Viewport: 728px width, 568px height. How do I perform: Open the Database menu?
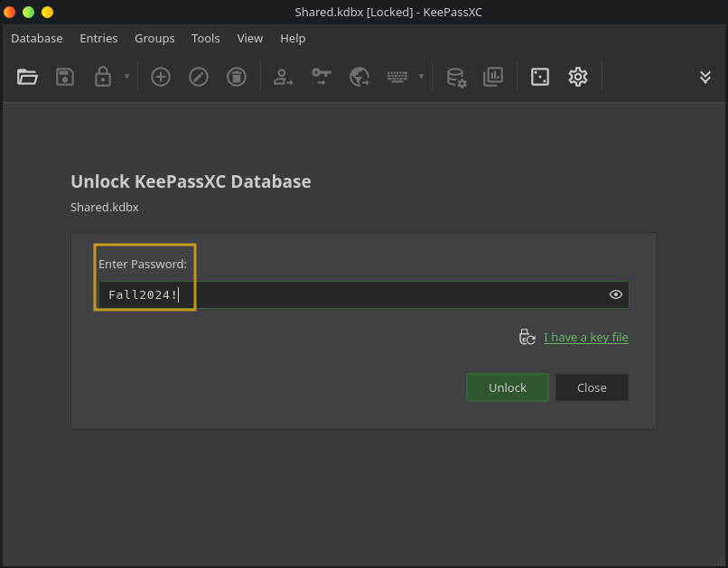pos(37,39)
